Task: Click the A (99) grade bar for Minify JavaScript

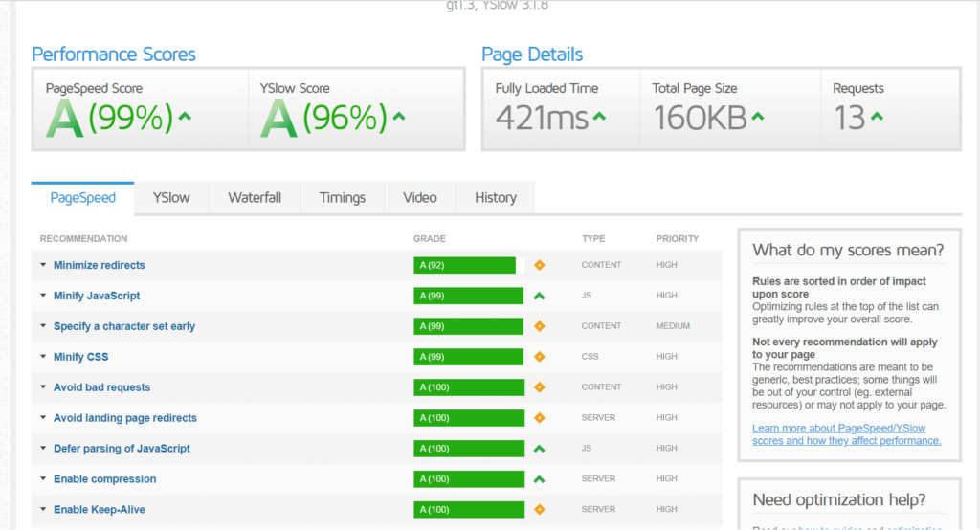Action: click(x=469, y=296)
